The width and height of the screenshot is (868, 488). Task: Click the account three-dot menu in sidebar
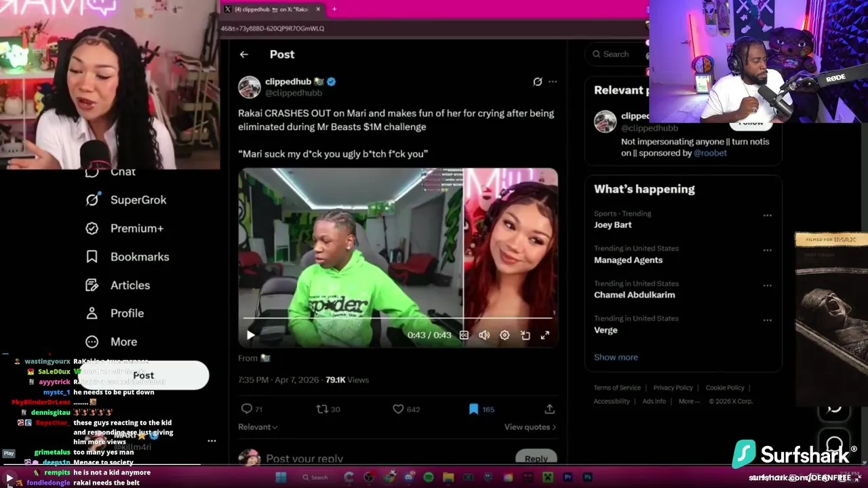[x=212, y=441]
